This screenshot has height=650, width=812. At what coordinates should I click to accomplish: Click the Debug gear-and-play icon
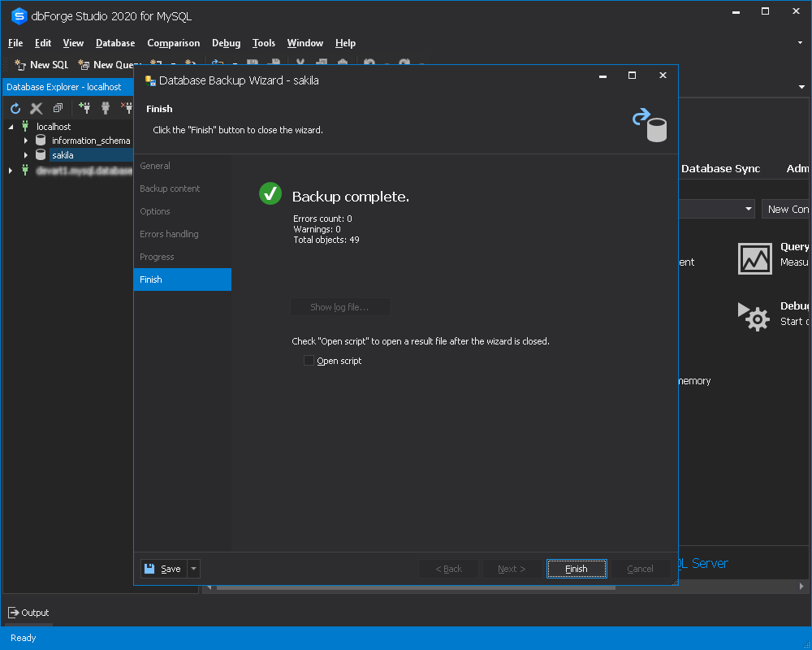coord(754,316)
